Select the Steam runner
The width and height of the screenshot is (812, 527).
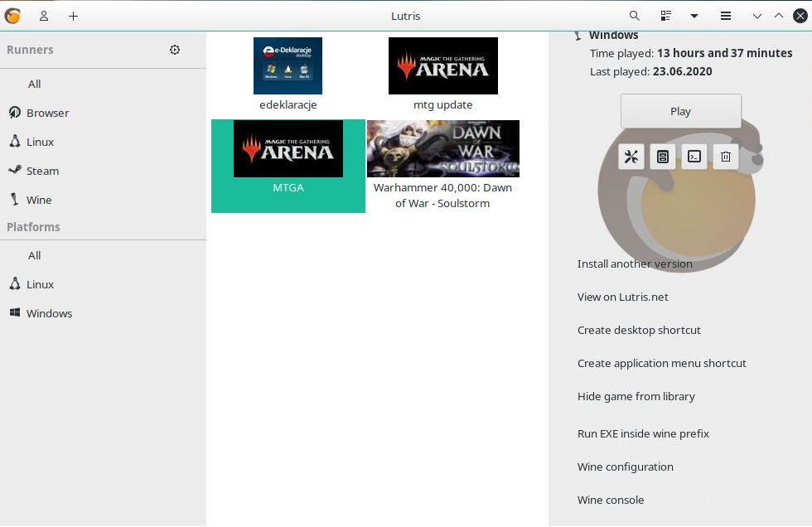[103, 171]
